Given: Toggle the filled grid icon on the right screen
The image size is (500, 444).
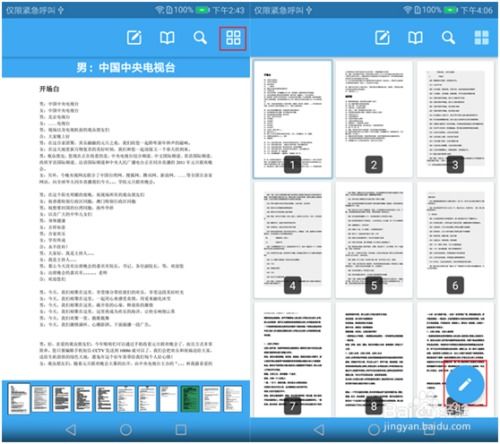Looking at the screenshot, I should pos(481,38).
